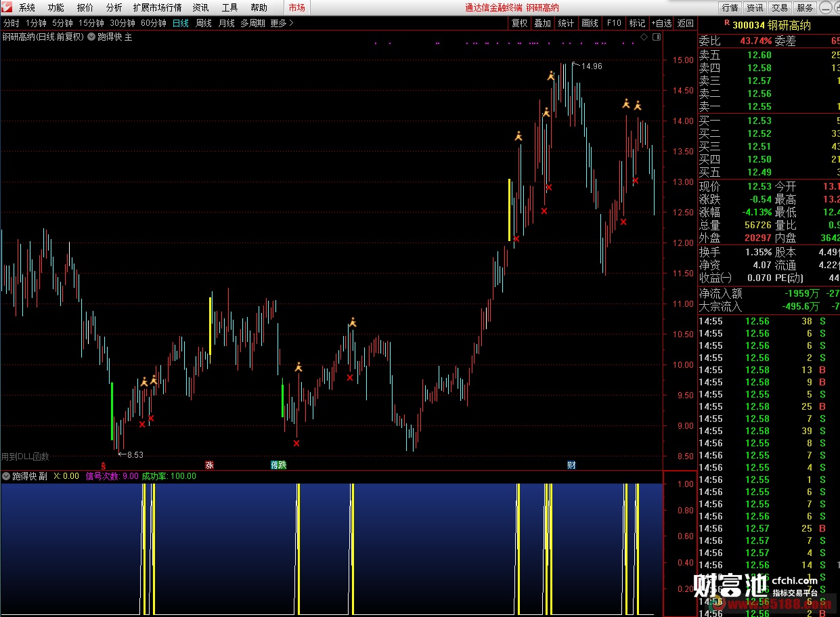Open the 工具 menu
Viewport: 840px width, 617px height.
pos(230,7)
